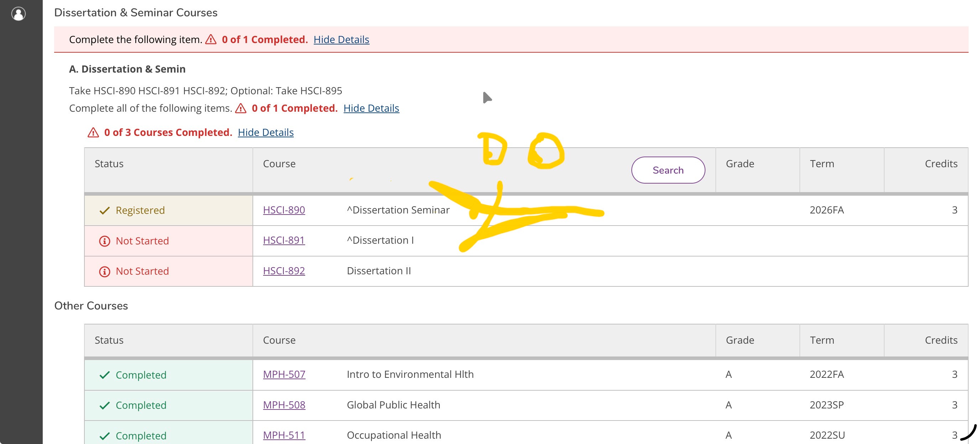Click the checkmark icon in MPH-507 Completed row
The height and width of the screenshot is (444, 980).
coord(104,375)
